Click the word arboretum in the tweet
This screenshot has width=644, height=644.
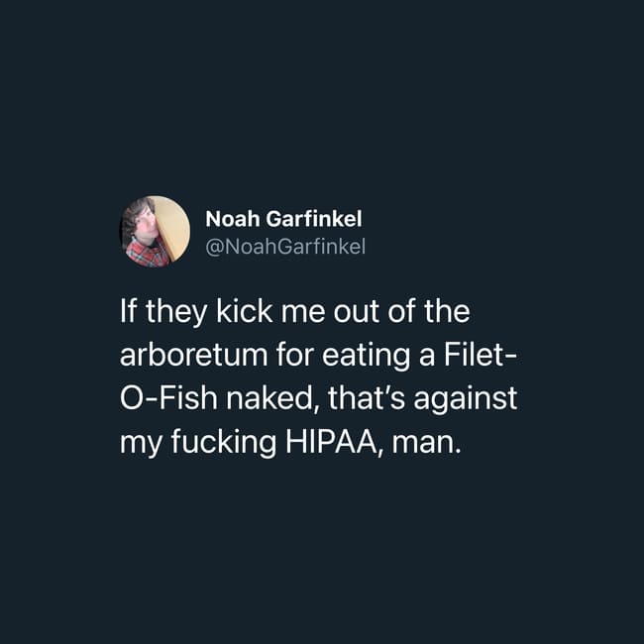[193, 355]
